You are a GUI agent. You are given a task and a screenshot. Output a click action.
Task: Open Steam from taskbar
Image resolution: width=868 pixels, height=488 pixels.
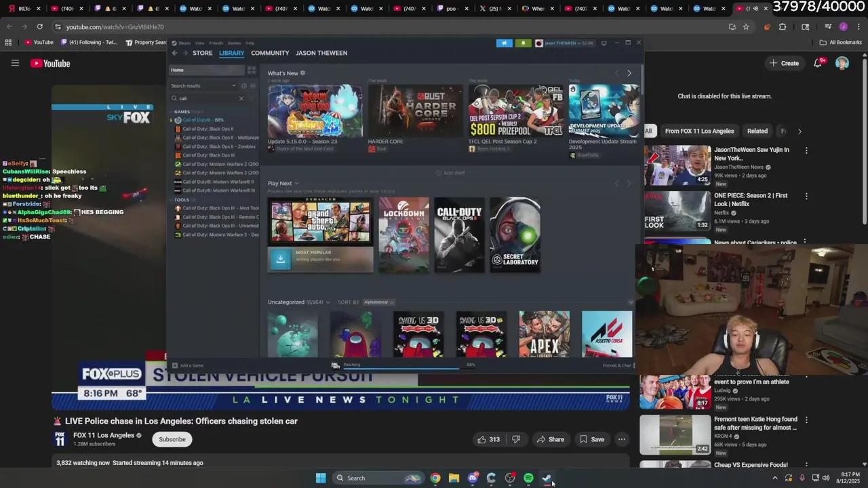[547, 478]
